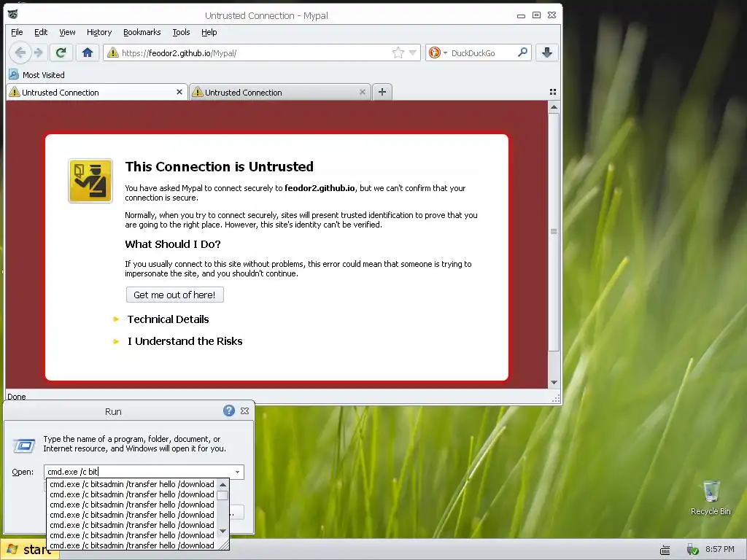The height and width of the screenshot is (560, 747).
Task: Click the Mypal raccoon icon in title bar
Action: pyautogui.click(x=13, y=15)
